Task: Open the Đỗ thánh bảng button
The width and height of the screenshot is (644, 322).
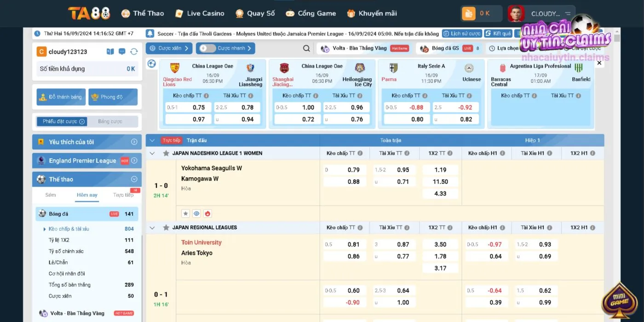Action: click(61, 97)
